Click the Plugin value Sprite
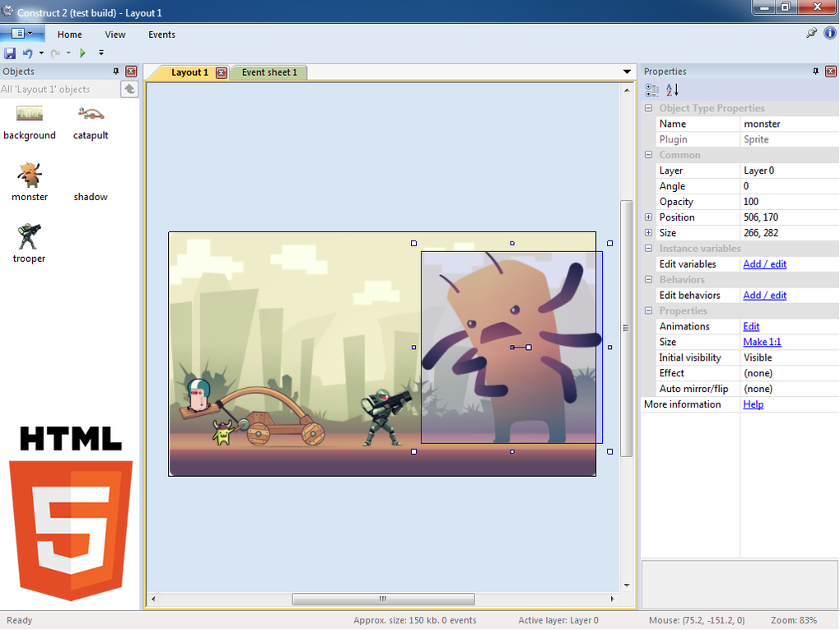This screenshot has height=630, width=840. (x=790, y=138)
